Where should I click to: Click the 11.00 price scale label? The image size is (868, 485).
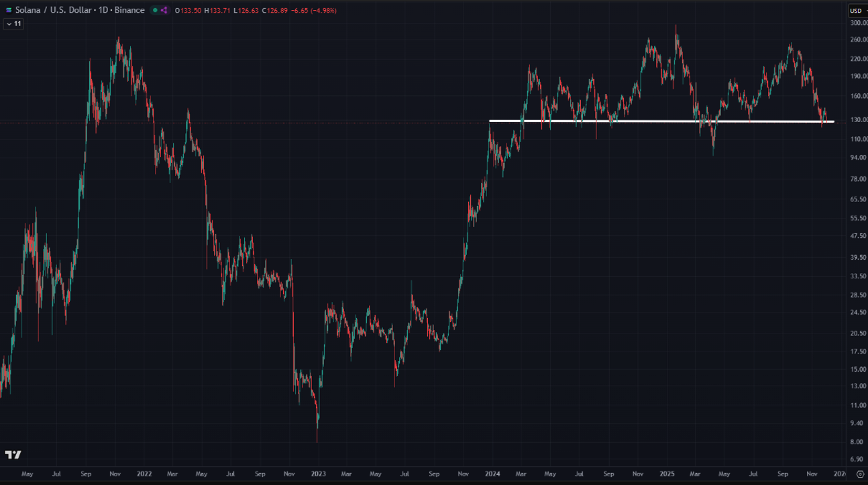coord(859,405)
